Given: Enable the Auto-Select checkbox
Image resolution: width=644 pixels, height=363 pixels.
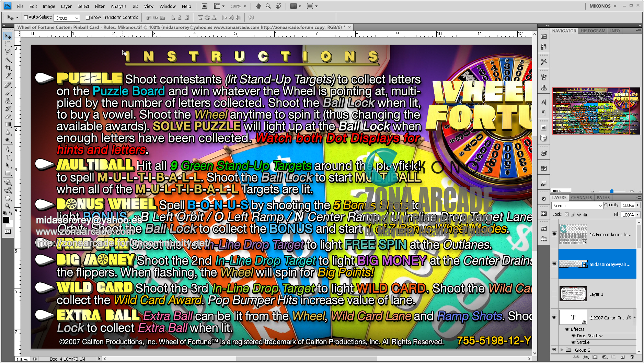Looking at the screenshot, I should coord(26,17).
